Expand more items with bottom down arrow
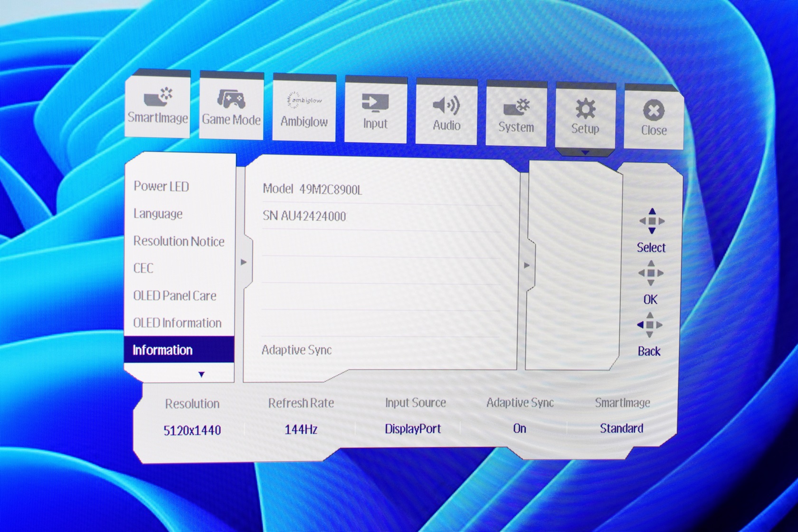 coord(201,375)
